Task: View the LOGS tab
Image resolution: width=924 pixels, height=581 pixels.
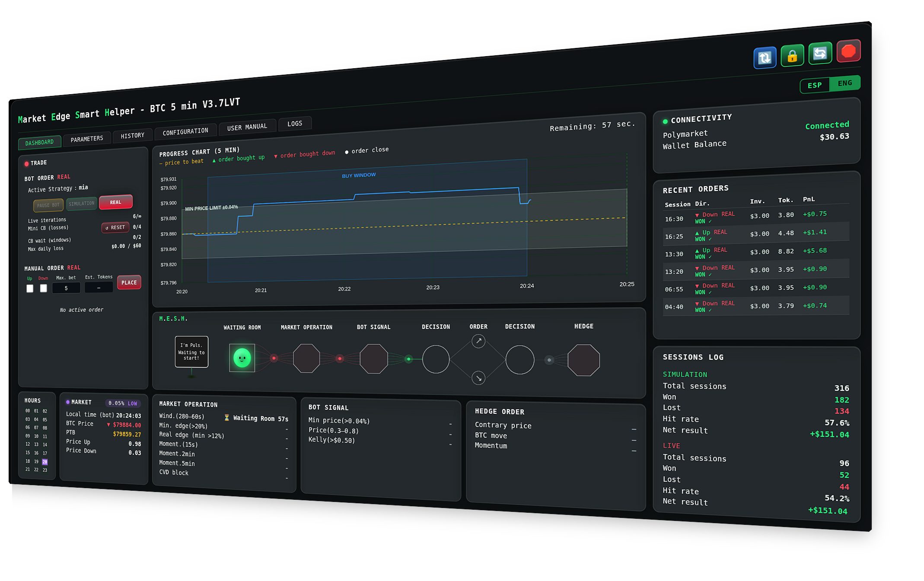Action: tap(295, 124)
